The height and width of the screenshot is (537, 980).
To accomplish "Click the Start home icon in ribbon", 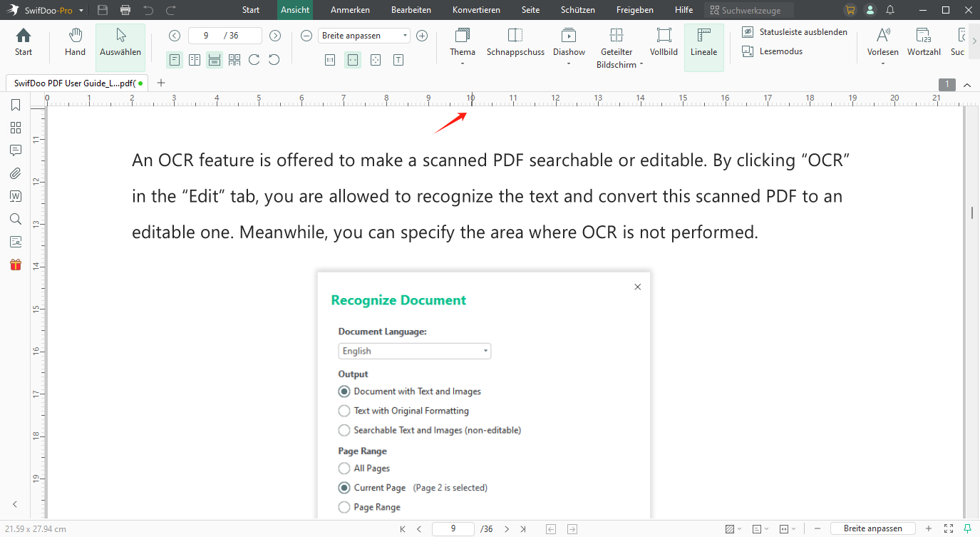I will point(24,42).
